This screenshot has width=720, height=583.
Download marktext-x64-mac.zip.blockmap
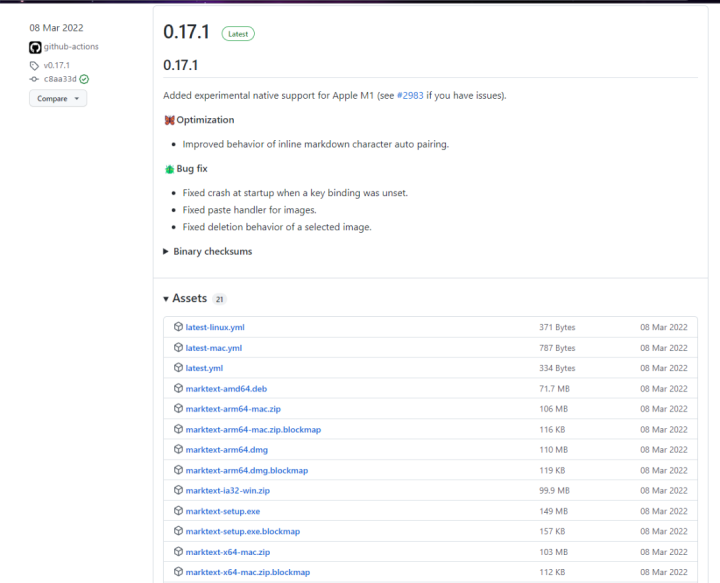pos(248,572)
